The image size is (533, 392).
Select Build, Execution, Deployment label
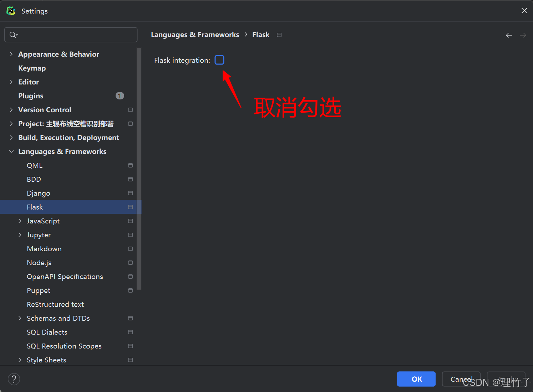pos(69,138)
